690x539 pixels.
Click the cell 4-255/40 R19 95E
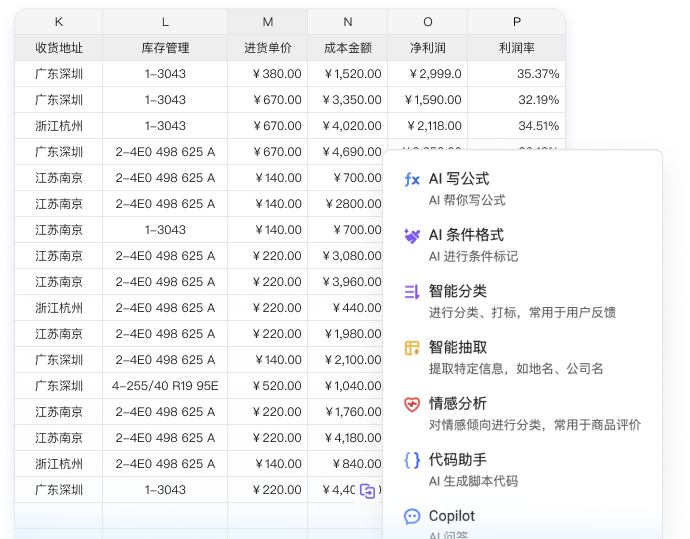point(165,385)
